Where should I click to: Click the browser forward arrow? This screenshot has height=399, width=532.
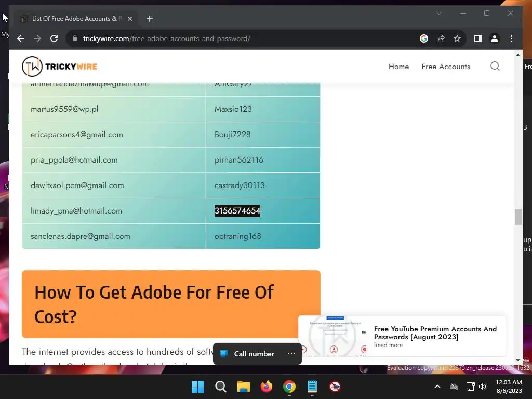pos(37,38)
